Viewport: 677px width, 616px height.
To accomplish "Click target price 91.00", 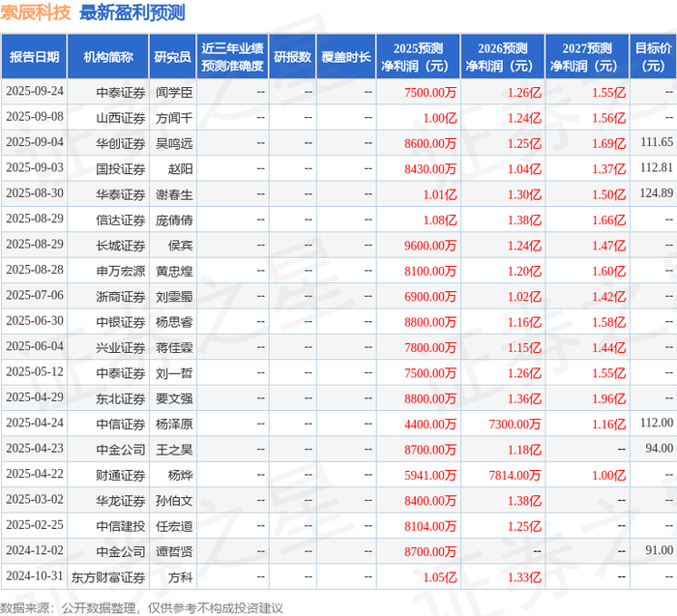I will [660, 550].
